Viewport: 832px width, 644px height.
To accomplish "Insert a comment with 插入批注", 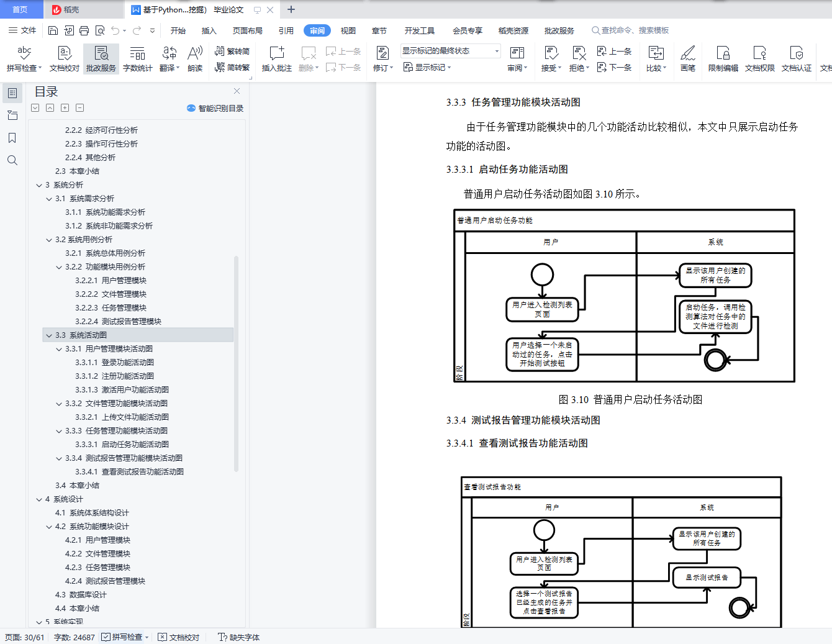I will tap(276, 59).
